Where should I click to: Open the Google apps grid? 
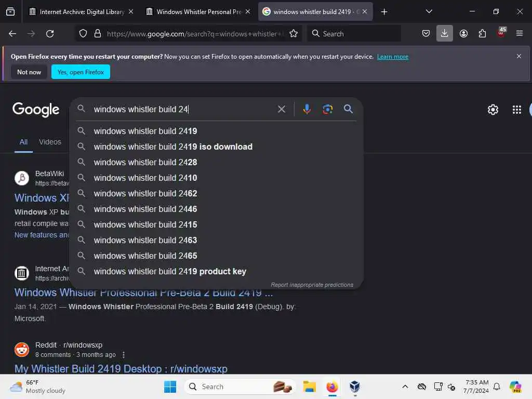point(517,110)
